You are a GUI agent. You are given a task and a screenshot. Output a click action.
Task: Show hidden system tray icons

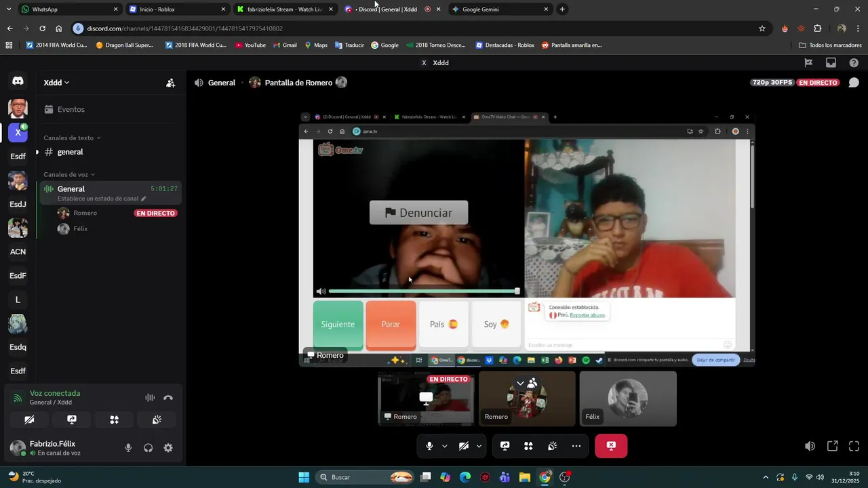tap(766, 477)
